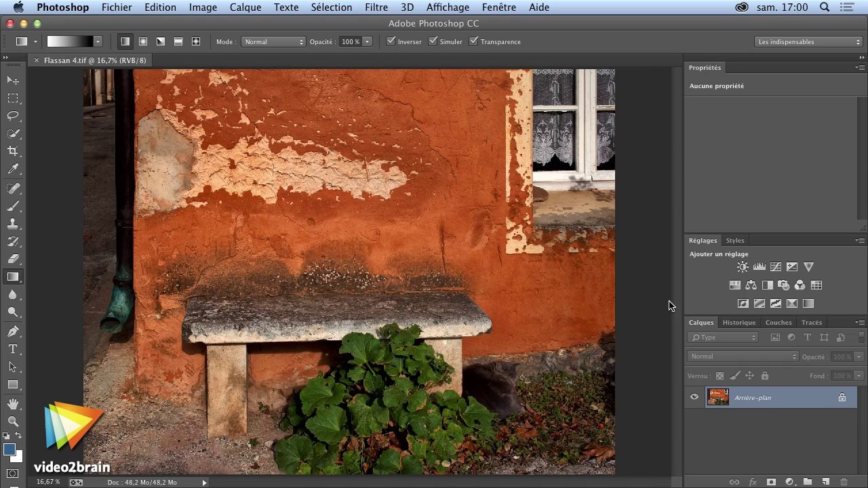Add a Levels adjustment
The height and width of the screenshot is (488, 868).
point(759,267)
